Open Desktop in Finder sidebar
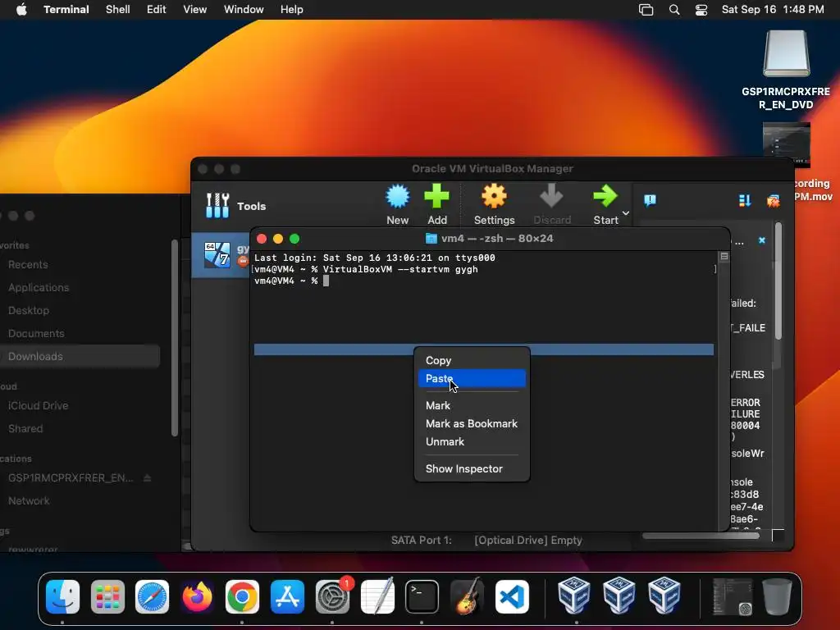Viewport: 840px width, 630px height. [29, 311]
